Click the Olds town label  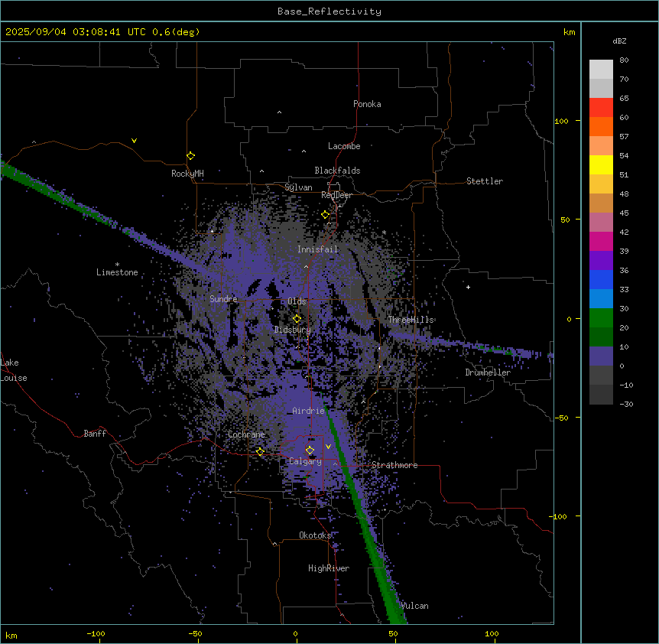[x=297, y=301]
